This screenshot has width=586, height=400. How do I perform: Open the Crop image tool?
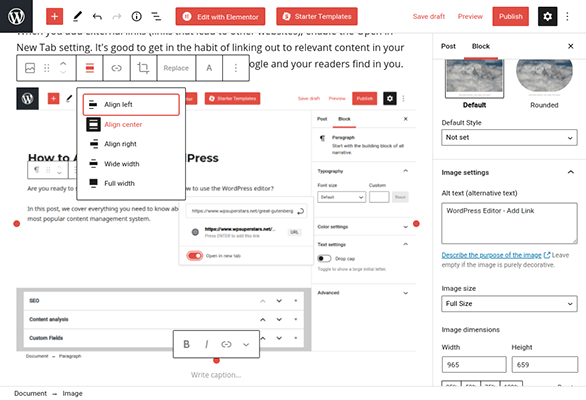point(143,68)
